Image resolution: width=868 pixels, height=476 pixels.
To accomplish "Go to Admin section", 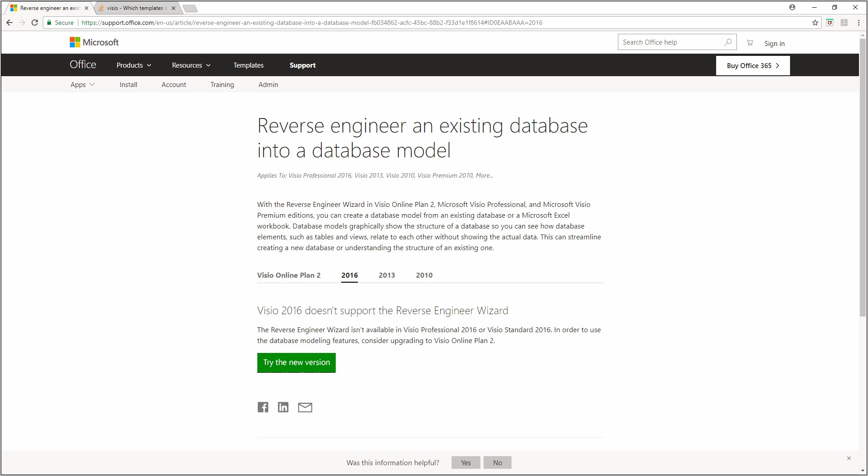I will tap(268, 85).
